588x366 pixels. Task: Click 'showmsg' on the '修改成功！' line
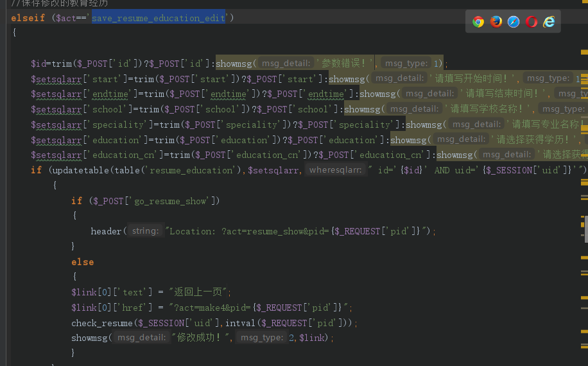tap(89, 338)
